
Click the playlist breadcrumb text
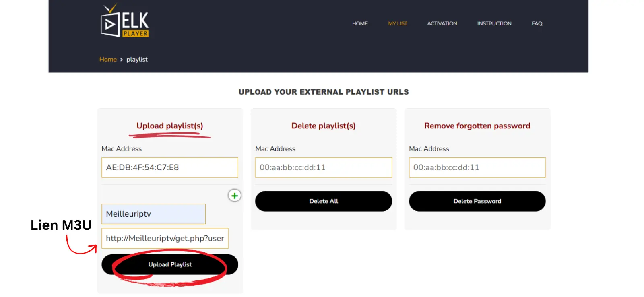coord(137,59)
